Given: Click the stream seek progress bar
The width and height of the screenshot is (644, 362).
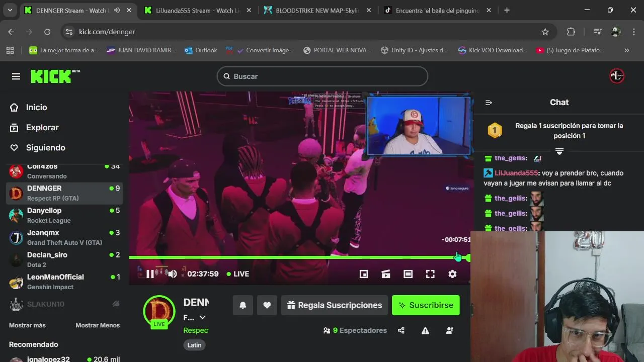Looking at the screenshot, I should [x=299, y=257].
